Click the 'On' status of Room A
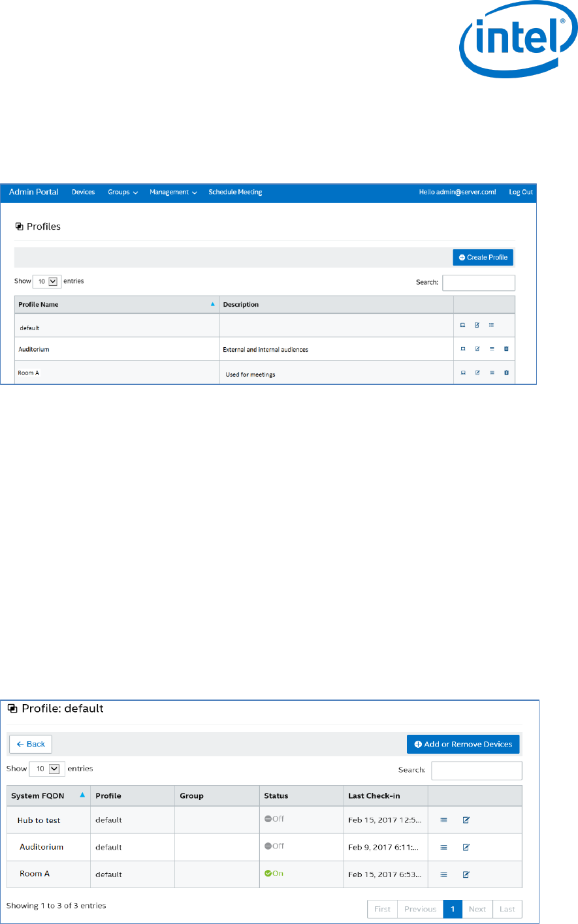 [274, 873]
